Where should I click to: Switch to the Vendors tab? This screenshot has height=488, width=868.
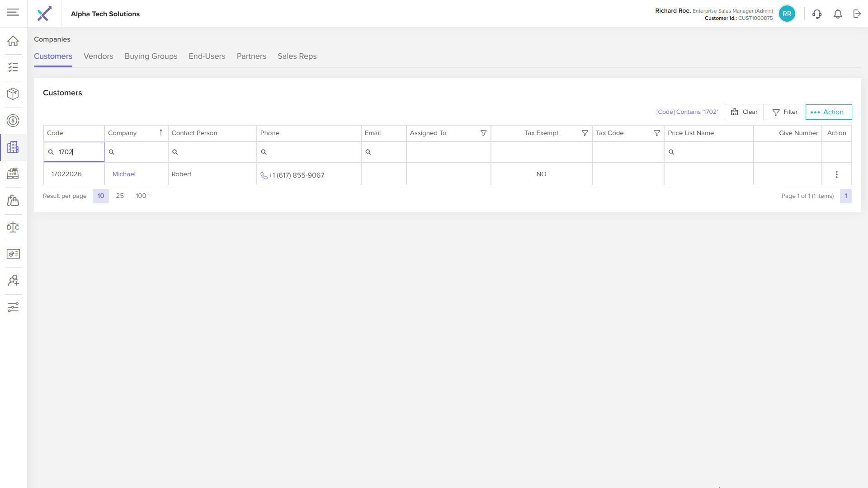coord(98,56)
